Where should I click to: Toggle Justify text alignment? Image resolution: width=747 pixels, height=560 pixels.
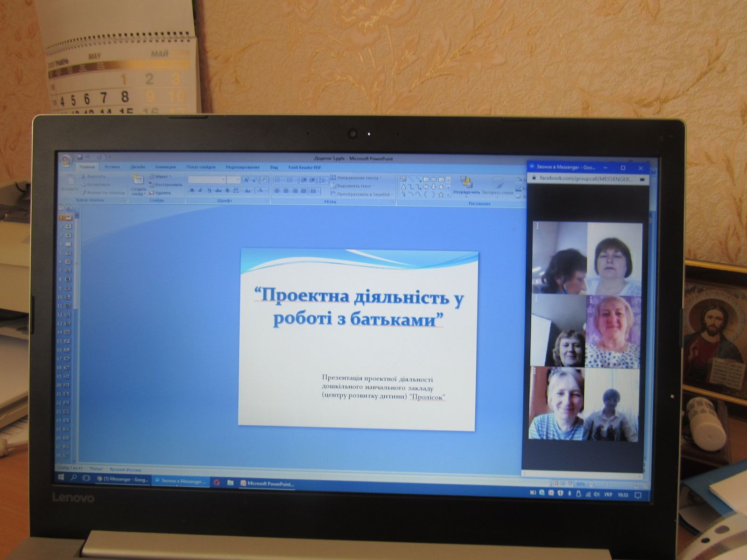tap(304, 191)
